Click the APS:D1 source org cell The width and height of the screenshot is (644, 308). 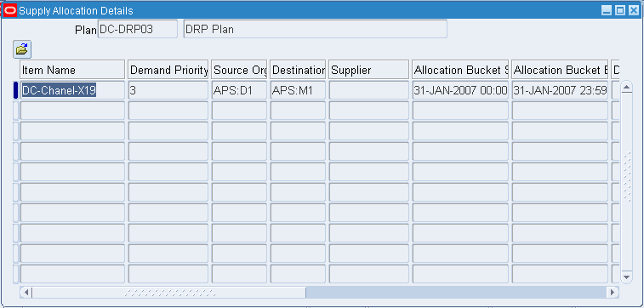coord(239,90)
